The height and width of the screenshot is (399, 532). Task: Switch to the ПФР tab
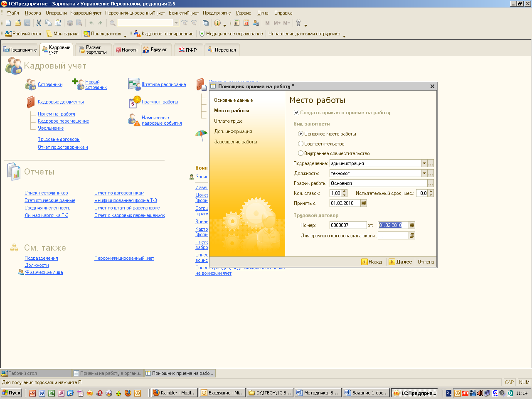click(x=188, y=50)
